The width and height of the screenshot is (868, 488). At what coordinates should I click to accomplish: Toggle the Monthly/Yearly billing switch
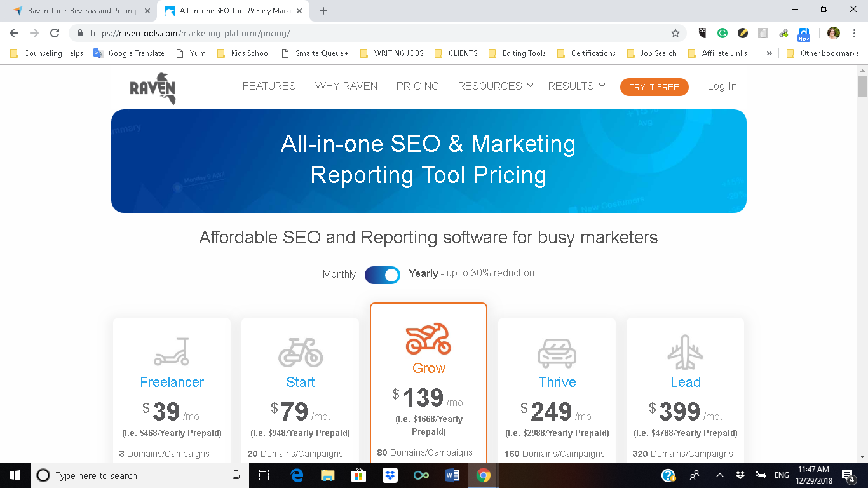(x=383, y=274)
